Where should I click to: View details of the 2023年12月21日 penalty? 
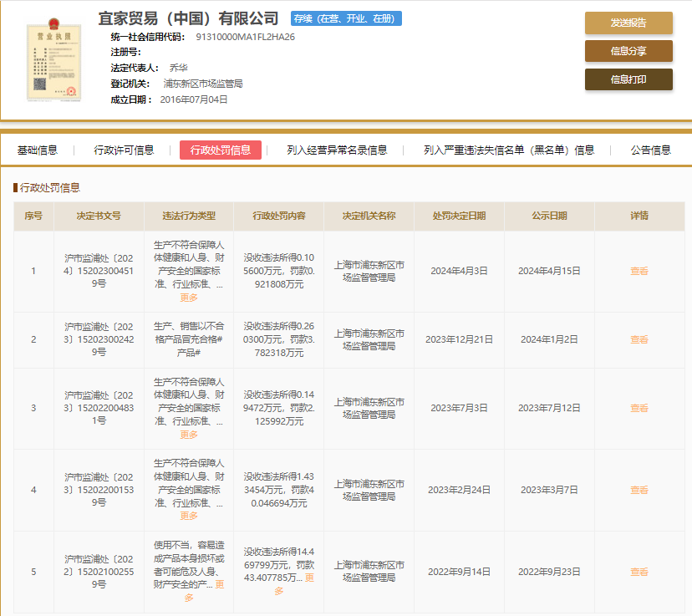(639, 339)
